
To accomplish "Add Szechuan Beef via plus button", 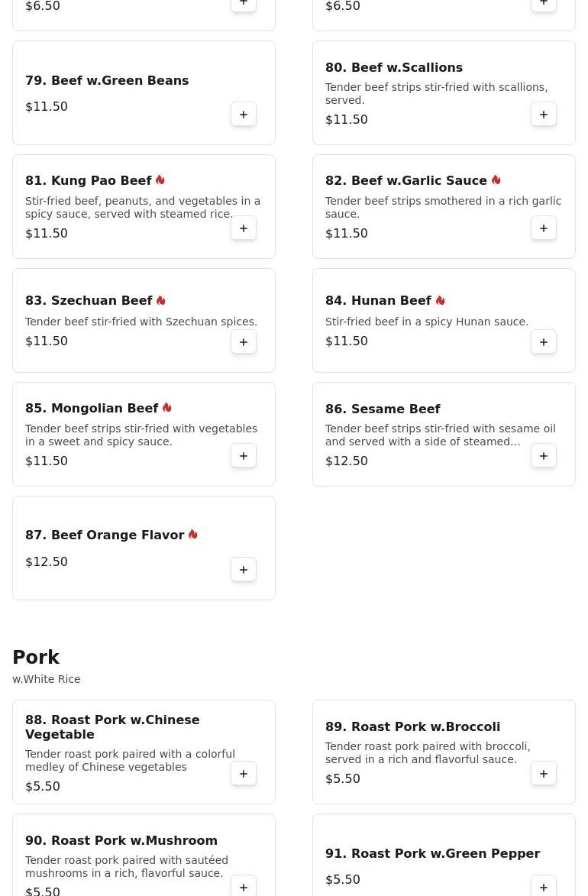I will tap(244, 341).
